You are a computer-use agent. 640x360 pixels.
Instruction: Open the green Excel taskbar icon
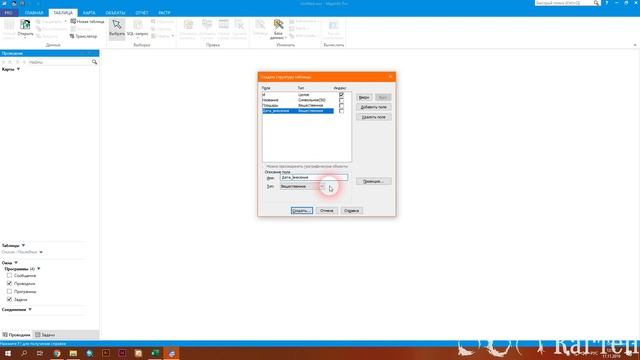click(x=155, y=353)
